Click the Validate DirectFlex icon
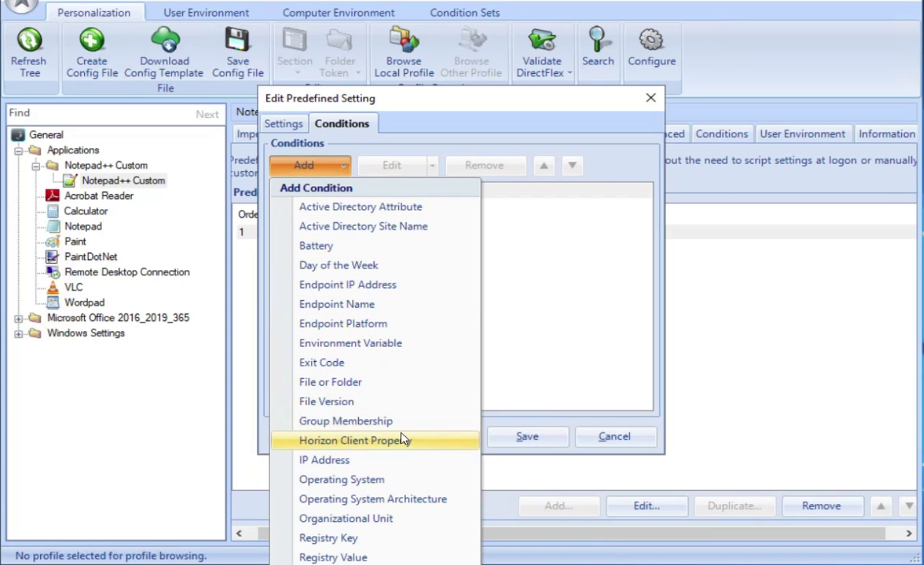The width and height of the screenshot is (924, 565). 540,38
